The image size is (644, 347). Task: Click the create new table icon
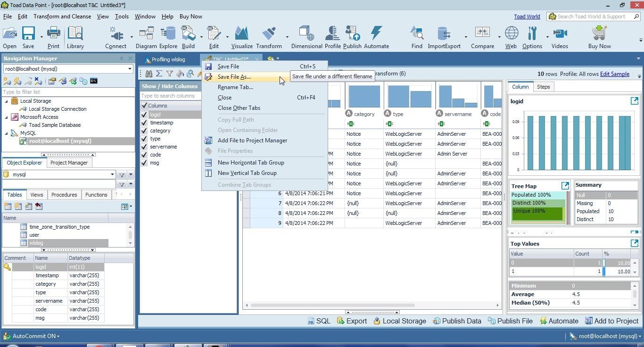(8, 207)
